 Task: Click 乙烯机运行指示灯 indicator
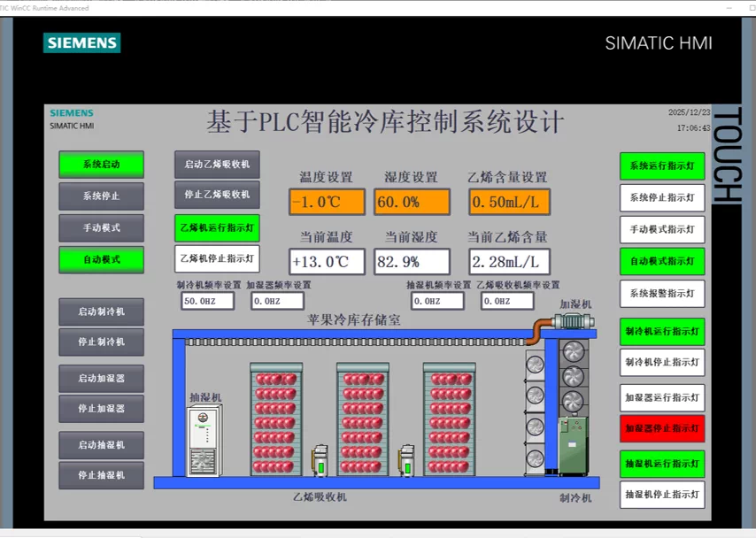coord(217,228)
